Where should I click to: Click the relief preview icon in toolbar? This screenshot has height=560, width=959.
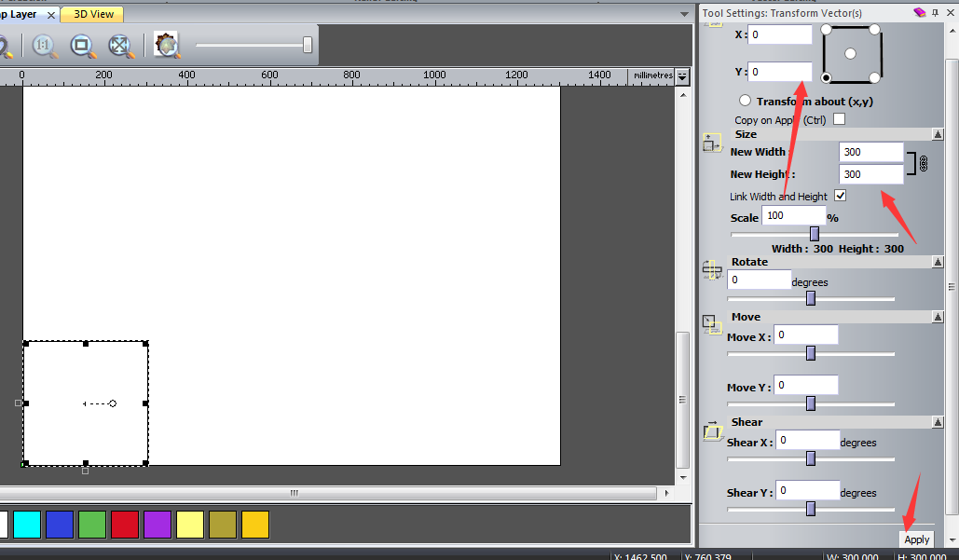pos(167,45)
